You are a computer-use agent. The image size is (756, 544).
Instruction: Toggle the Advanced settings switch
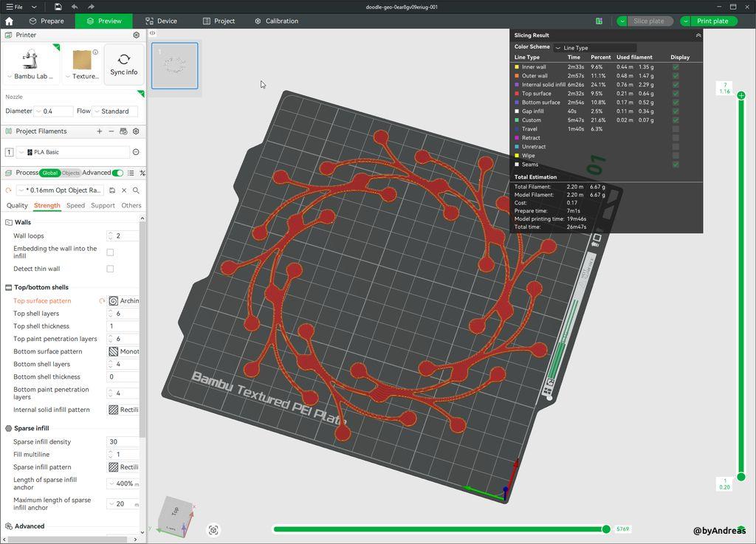[117, 173]
